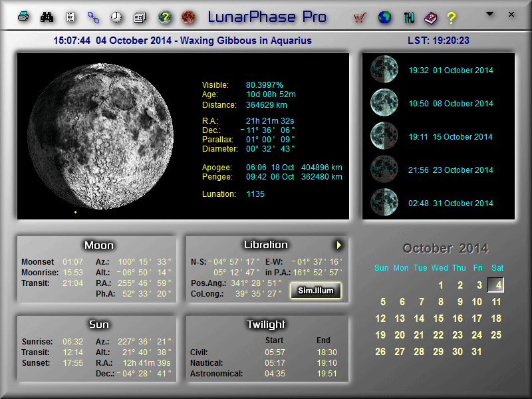Image resolution: width=532 pixels, height=399 pixels.
Task: Click the Astronomical twilight end 19:51
Action: [x=327, y=374]
